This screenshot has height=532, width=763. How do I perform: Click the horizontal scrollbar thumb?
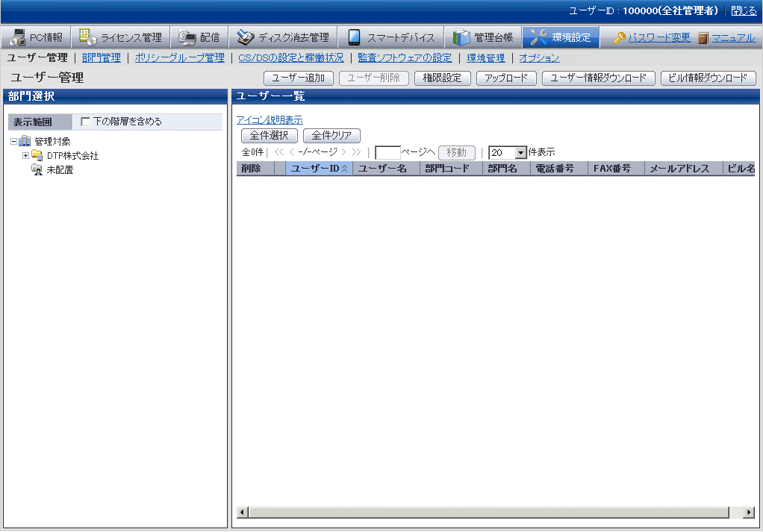click(x=489, y=512)
